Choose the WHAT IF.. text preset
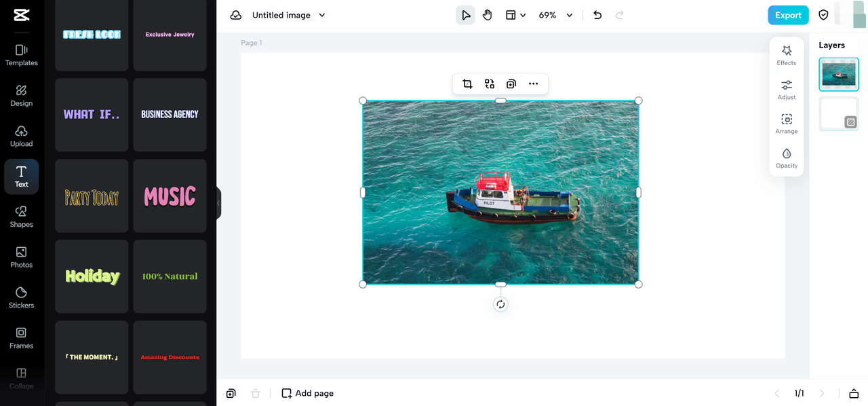Image resolution: width=868 pixels, height=406 pixels. point(92,115)
